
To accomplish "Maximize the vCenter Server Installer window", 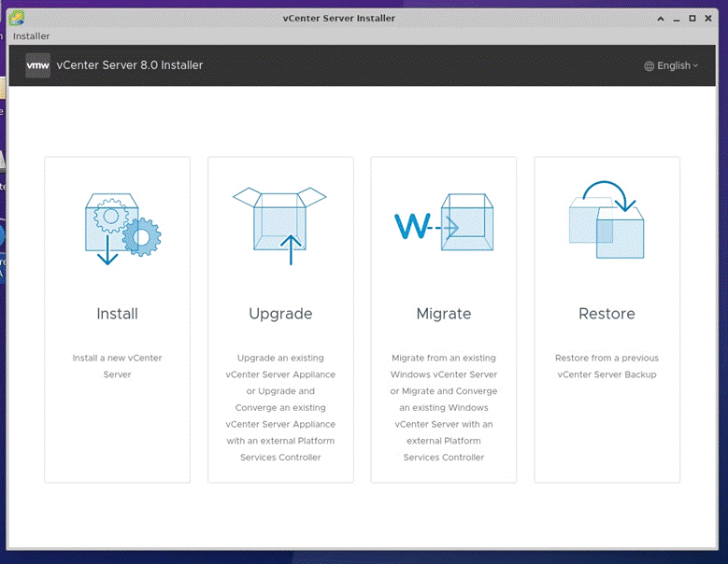I will 692,19.
